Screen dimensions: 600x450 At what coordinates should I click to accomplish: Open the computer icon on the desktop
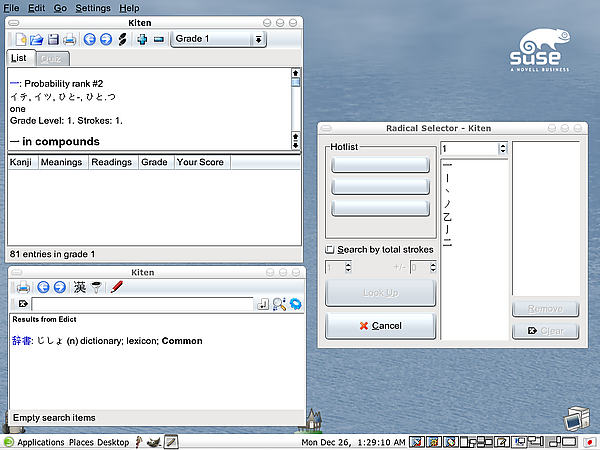(577, 418)
